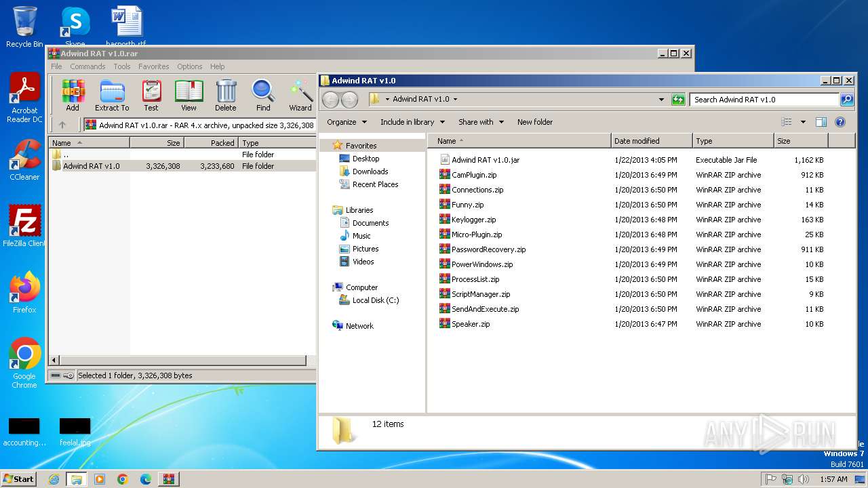Sort WinRAR list by Packed column

[x=211, y=143]
